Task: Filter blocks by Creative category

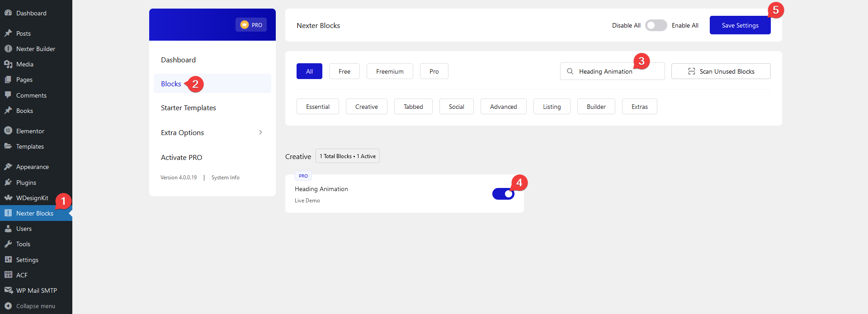Action: [x=366, y=107]
